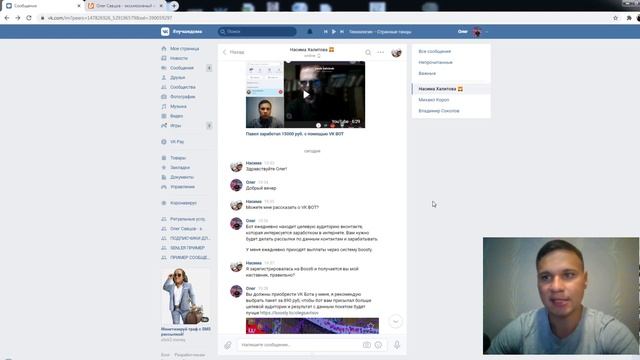640x360 pixels.
Task: Attach a photo with the camera icon
Action: (367, 345)
